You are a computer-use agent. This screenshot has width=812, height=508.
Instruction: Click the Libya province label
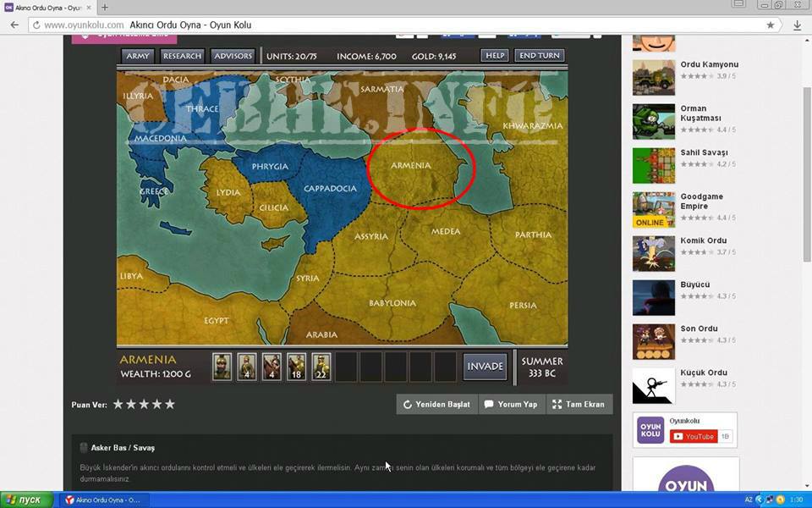click(131, 276)
